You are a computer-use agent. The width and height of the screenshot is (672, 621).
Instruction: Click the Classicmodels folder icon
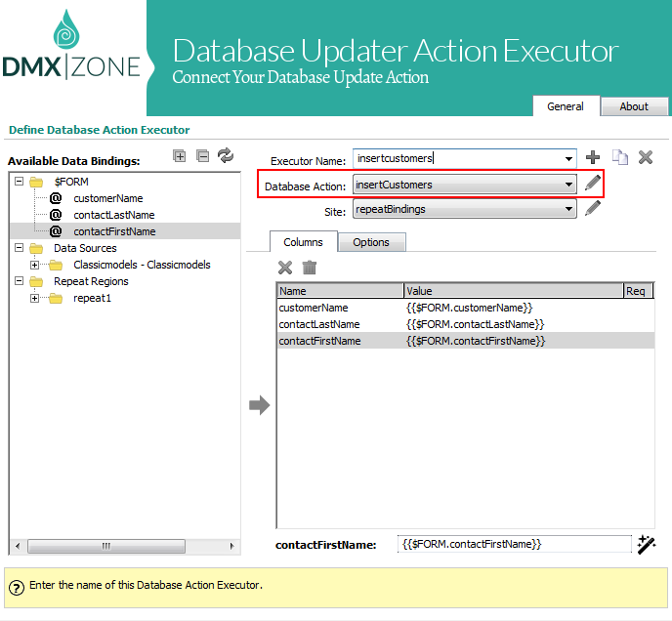tap(56, 266)
